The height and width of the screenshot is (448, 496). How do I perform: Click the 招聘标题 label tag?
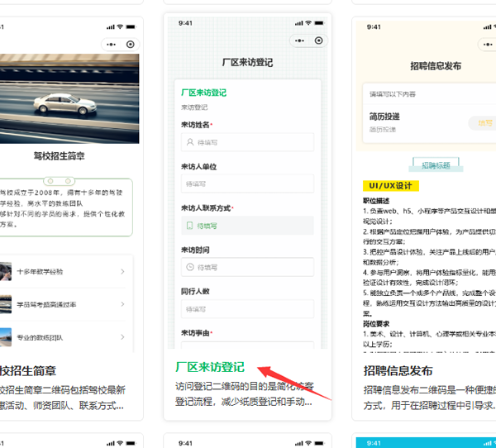(436, 165)
